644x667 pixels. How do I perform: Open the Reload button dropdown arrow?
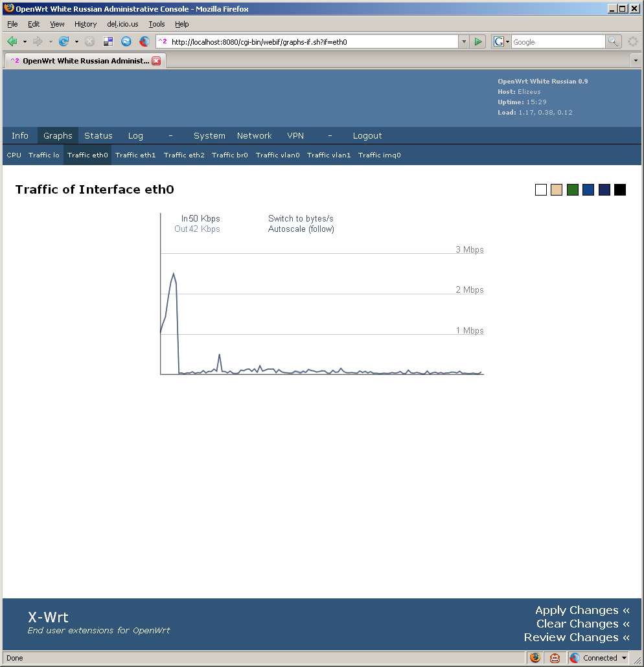click(x=76, y=41)
